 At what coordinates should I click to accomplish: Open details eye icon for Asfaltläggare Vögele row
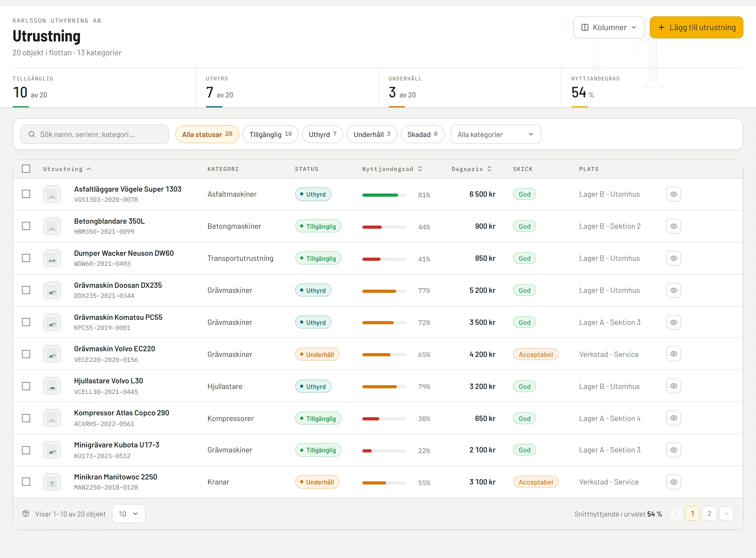pos(673,194)
